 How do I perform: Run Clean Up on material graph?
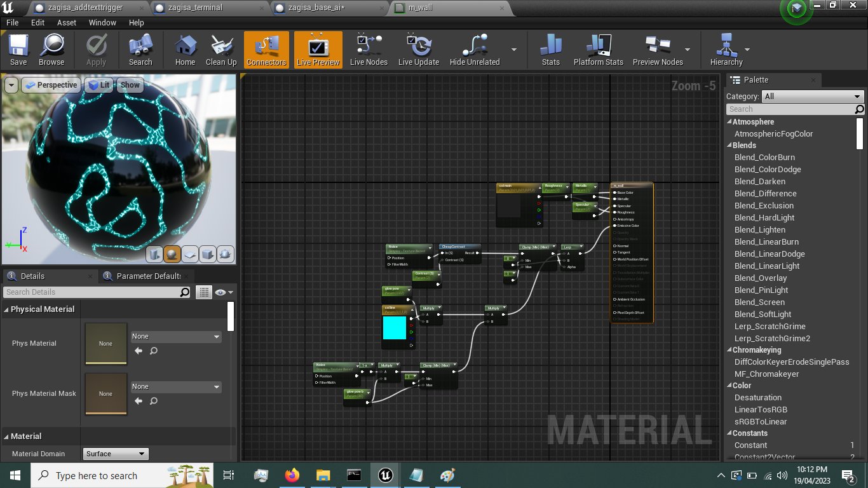[221, 50]
